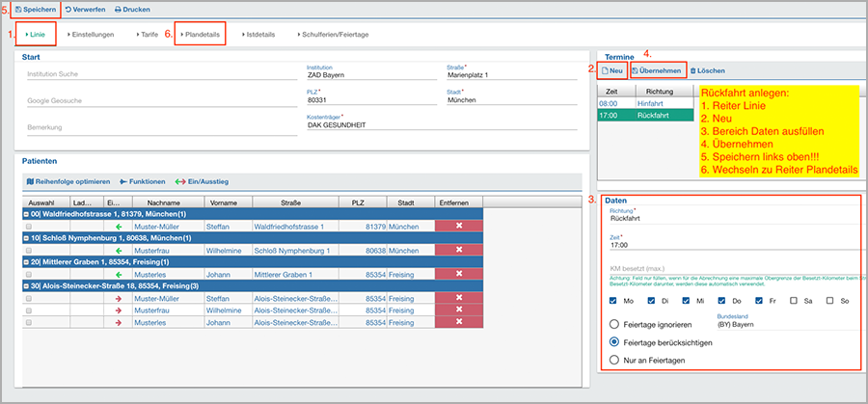Go to Schulferien/Feiertage tab
868x404 pixels.
tap(333, 35)
